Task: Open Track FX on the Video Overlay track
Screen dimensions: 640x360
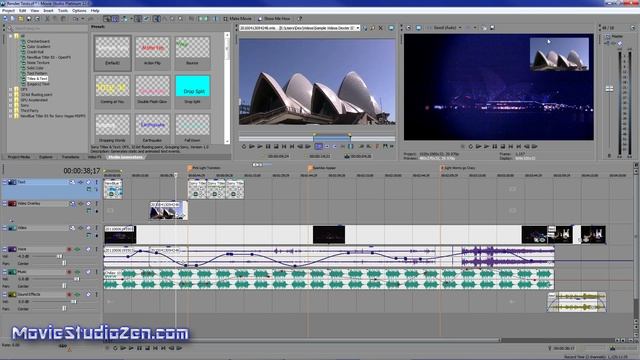Action: (80, 203)
